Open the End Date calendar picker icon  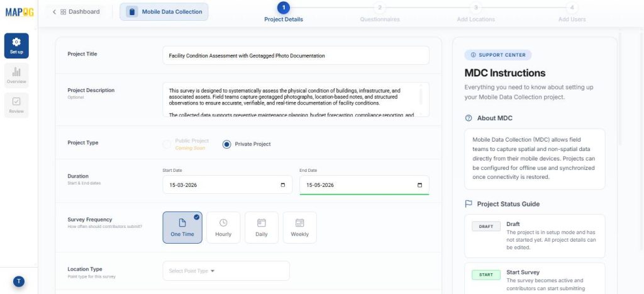tap(419, 185)
